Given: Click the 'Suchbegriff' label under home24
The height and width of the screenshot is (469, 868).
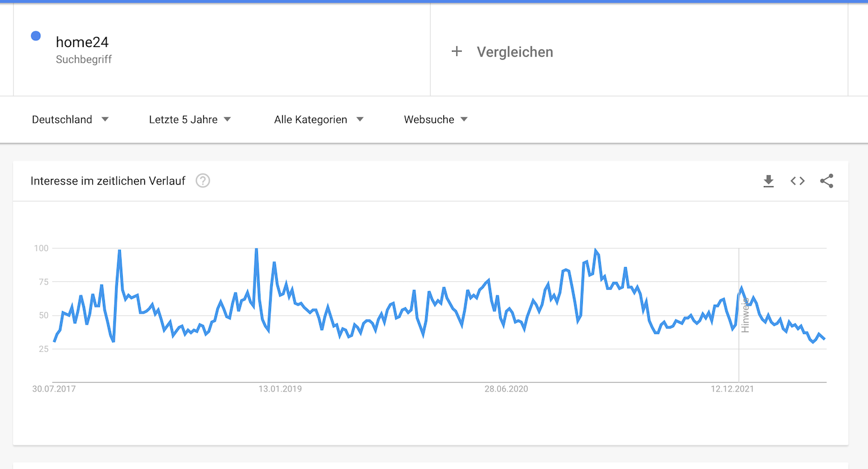Looking at the screenshot, I should 84,59.
